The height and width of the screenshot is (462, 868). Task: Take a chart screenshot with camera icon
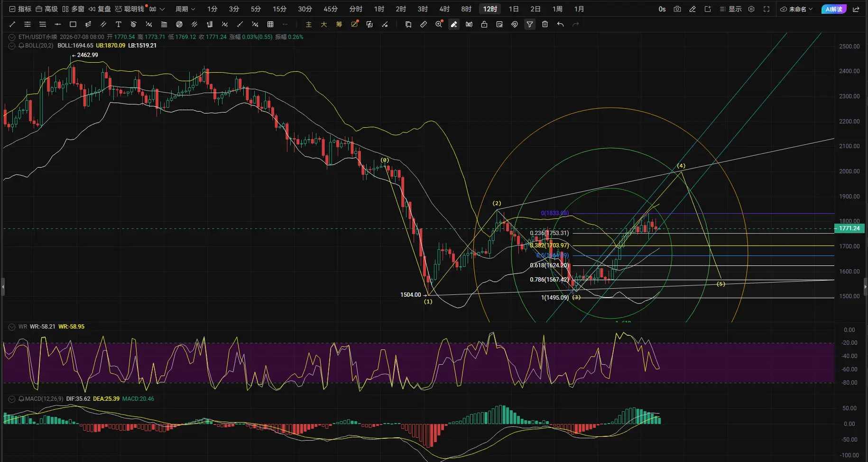(677, 9)
